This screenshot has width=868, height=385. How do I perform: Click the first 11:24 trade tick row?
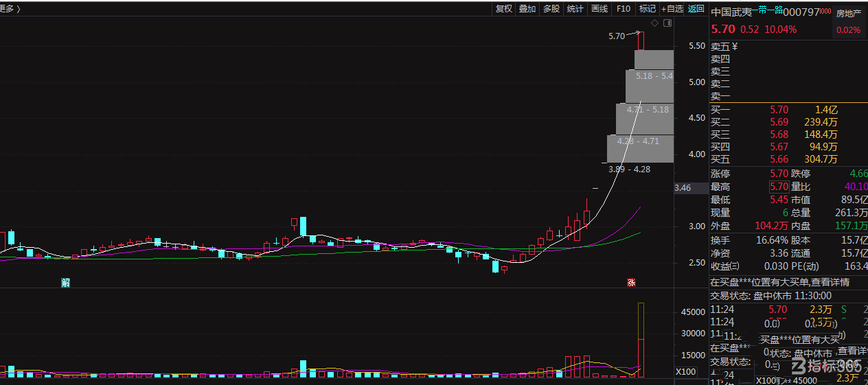788,310
